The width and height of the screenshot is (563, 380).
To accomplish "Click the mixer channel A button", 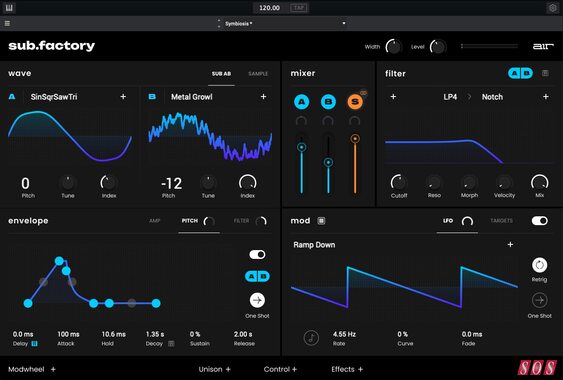I will [302, 102].
